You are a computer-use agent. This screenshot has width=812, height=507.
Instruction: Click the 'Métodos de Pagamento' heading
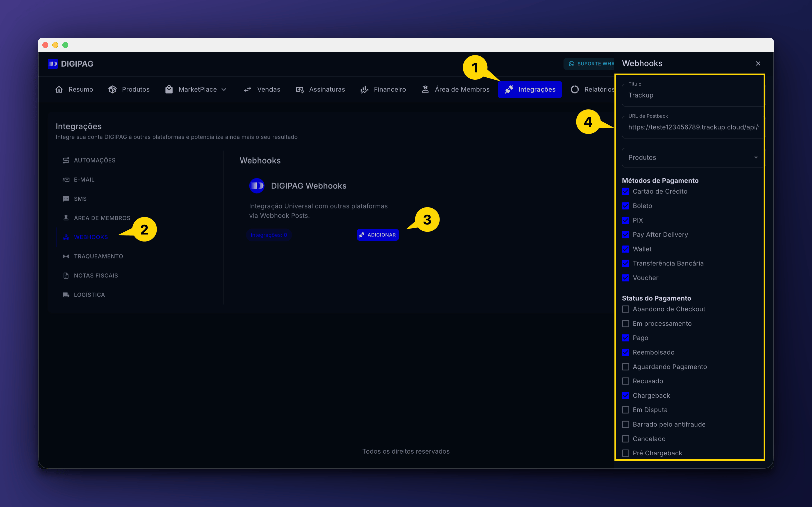660,181
